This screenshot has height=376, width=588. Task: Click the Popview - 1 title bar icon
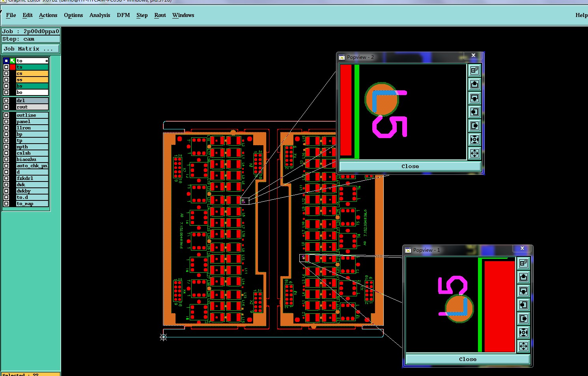[408, 251]
